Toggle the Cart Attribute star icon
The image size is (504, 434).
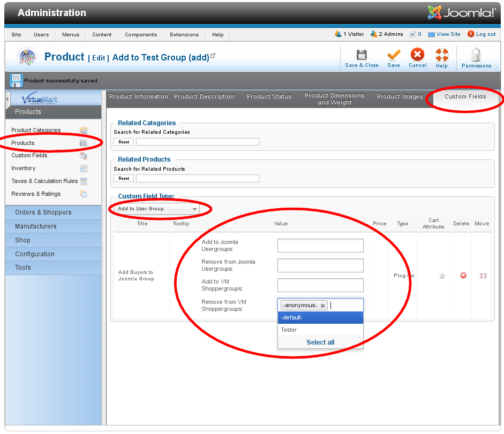point(442,276)
